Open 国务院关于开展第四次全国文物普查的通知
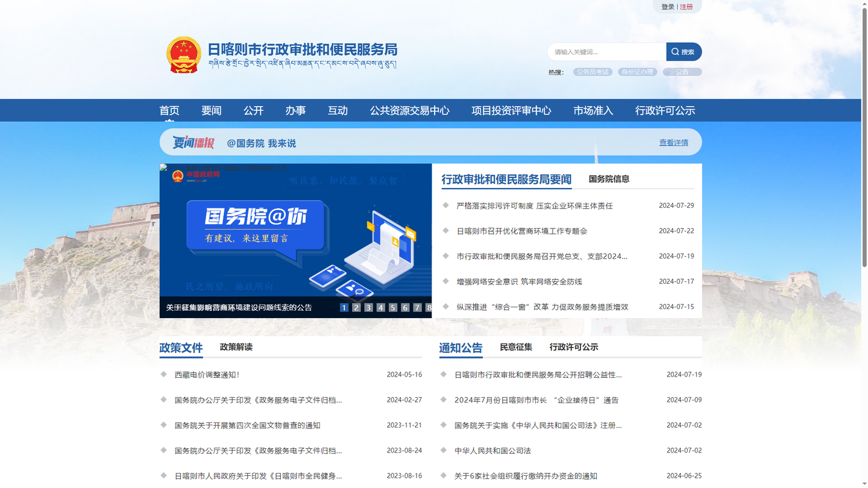Viewport: 868px width, 488px height. pos(247,425)
